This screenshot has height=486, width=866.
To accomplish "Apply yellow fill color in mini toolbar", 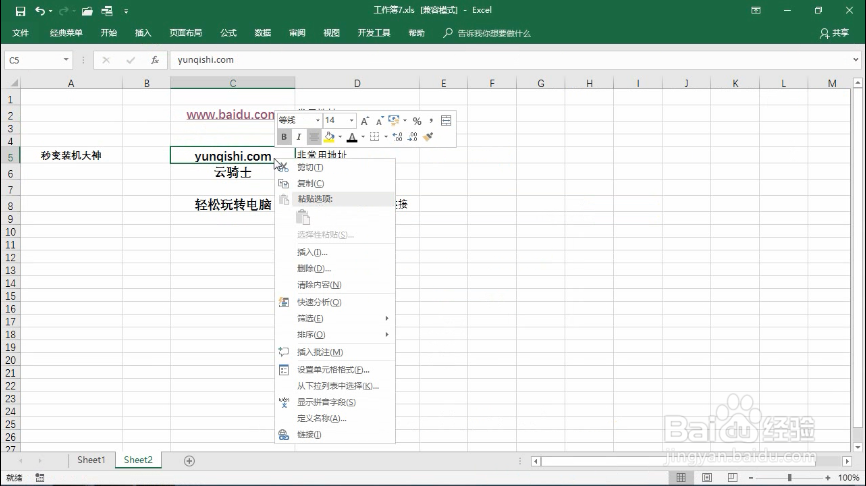I will [329, 137].
